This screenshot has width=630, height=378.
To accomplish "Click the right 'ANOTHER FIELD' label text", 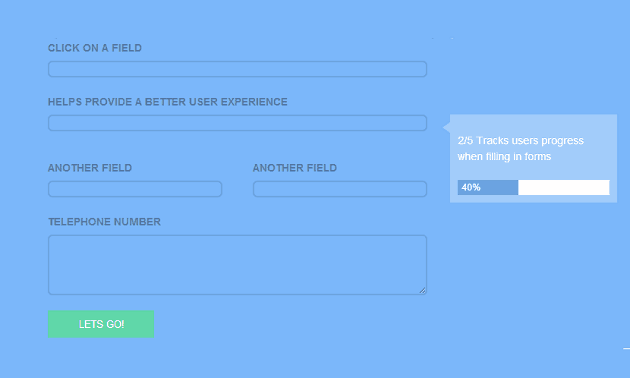I will (x=295, y=168).
